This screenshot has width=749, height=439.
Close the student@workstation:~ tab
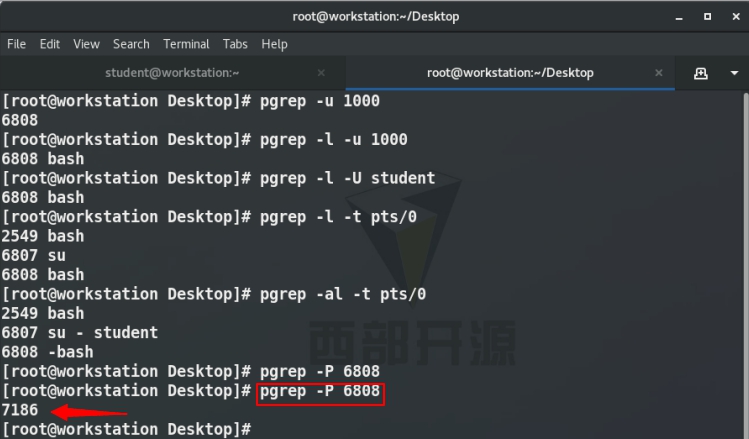(321, 73)
